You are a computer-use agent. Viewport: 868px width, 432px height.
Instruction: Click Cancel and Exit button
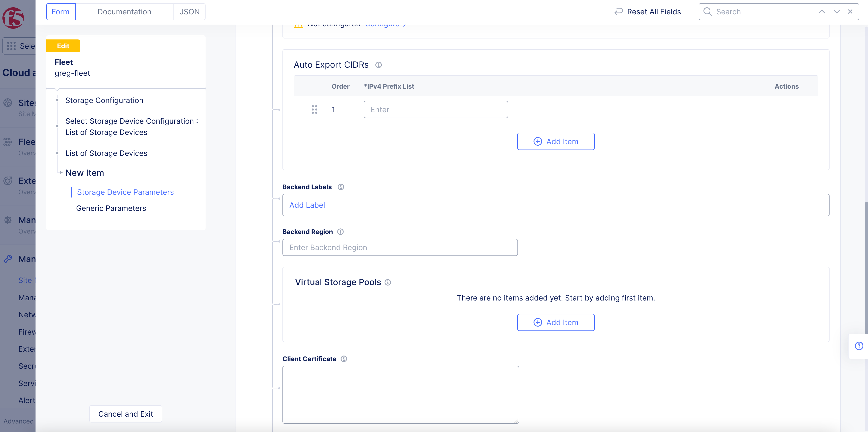tap(125, 414)
